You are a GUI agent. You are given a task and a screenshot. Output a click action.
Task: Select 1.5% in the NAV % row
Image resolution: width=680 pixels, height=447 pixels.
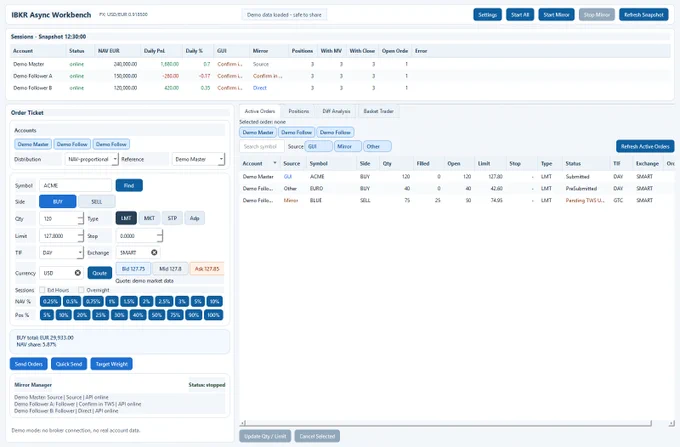point(129,301)
